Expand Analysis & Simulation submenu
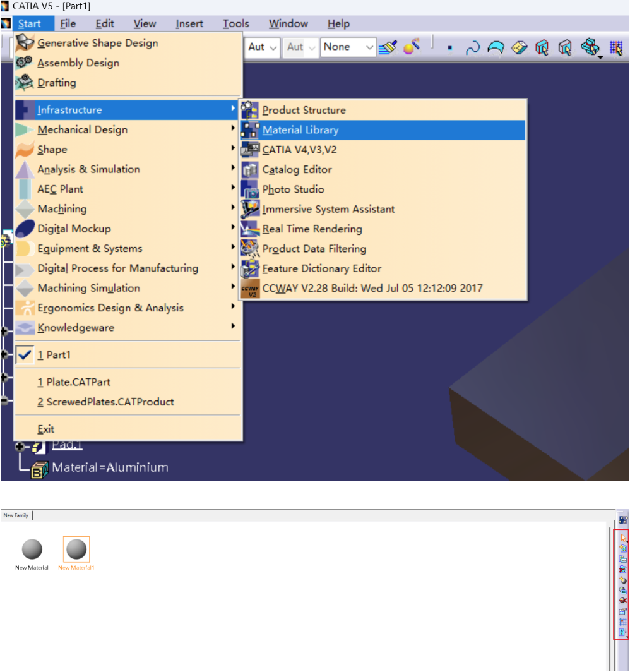630x672 pixels. click(x=128, y=169)
